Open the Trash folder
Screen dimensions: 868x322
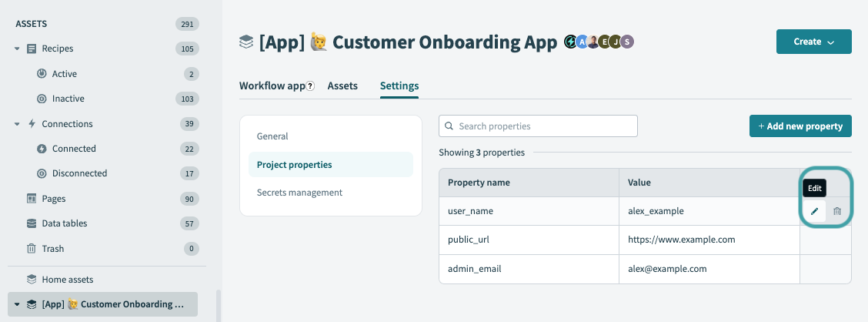click(52, 249)
